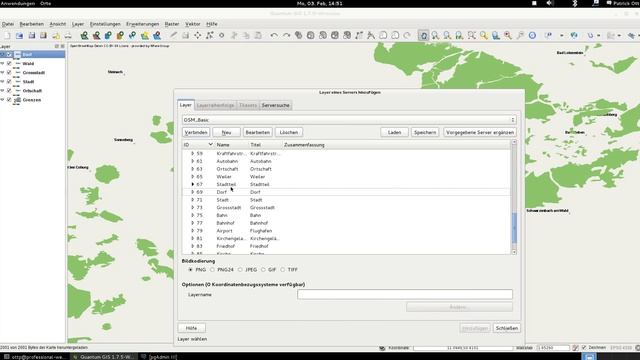Open the Anwendungen menu in top panel

(18, 3)
